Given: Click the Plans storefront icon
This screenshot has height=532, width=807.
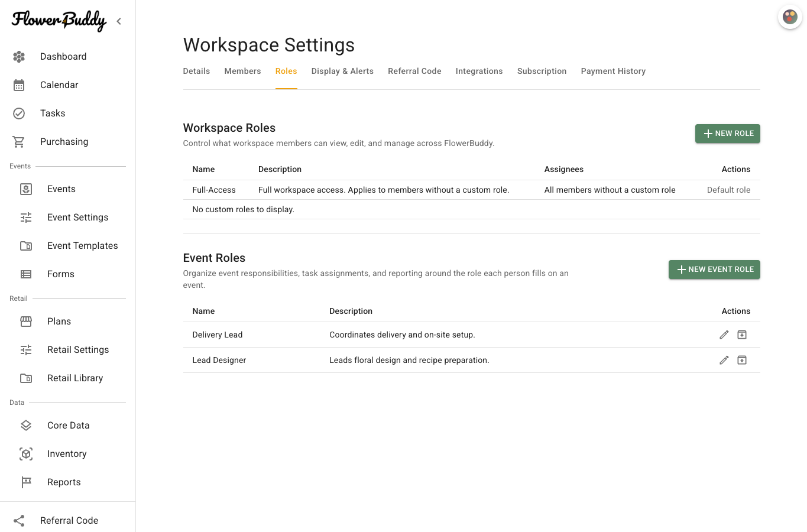Looking at the screenshot, I should (x=26, y=322).
